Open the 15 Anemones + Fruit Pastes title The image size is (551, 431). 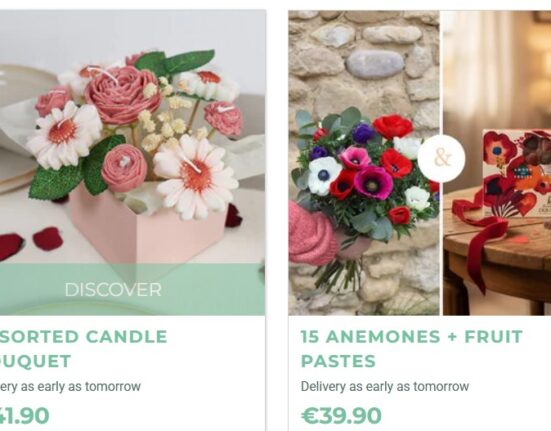(x=412, y=348)
